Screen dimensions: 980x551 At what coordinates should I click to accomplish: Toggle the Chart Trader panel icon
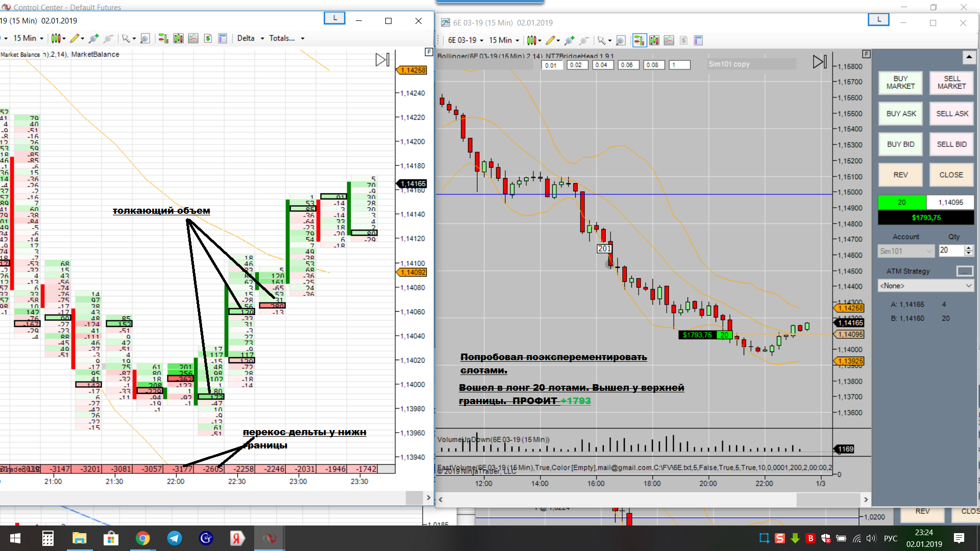point(639,40)
